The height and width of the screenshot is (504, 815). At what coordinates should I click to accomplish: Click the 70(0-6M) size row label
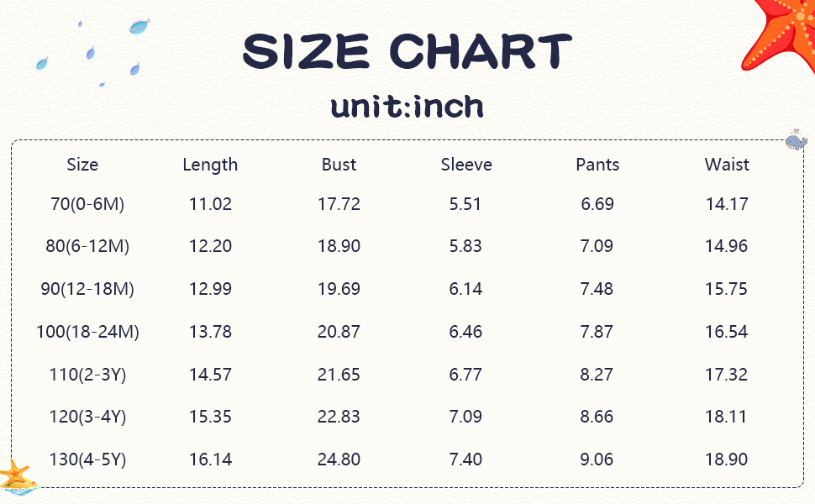point(82,204)
